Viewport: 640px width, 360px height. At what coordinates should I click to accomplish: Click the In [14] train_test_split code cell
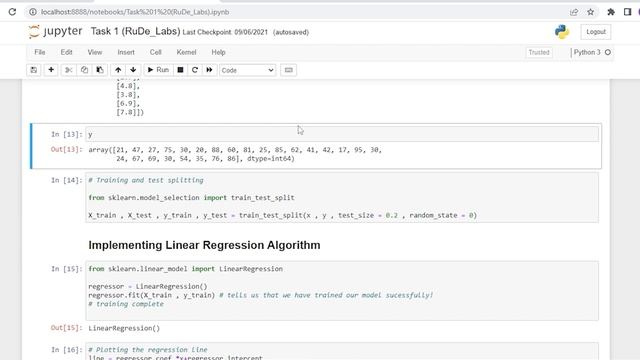pos(342,198)
